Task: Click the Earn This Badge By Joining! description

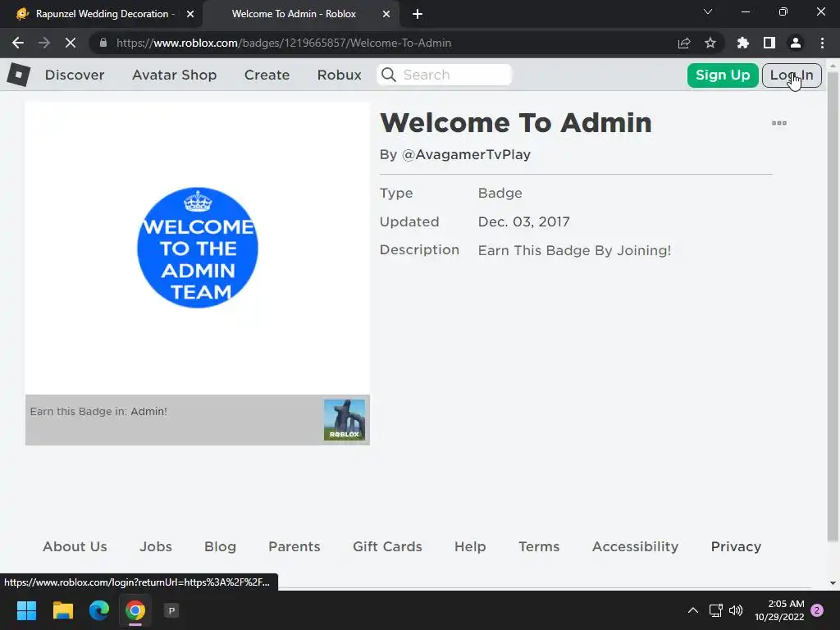Action: 574,251
